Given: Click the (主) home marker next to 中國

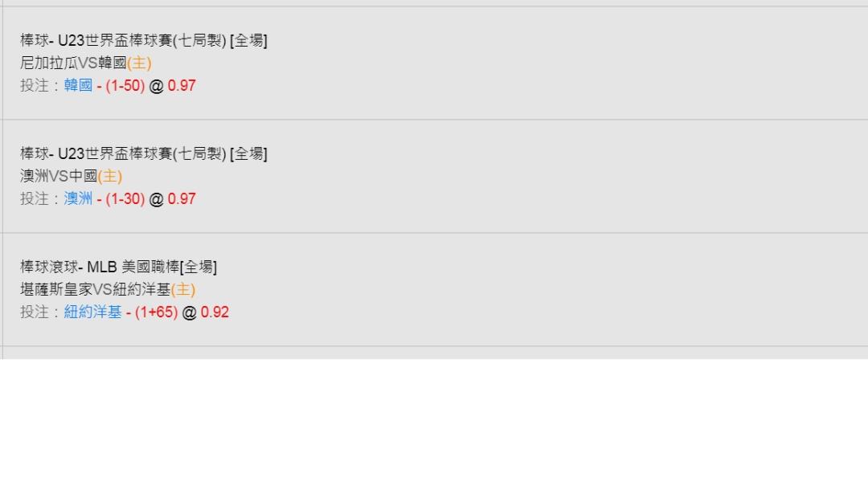Looking at the screenshot, I should point(109,176).
